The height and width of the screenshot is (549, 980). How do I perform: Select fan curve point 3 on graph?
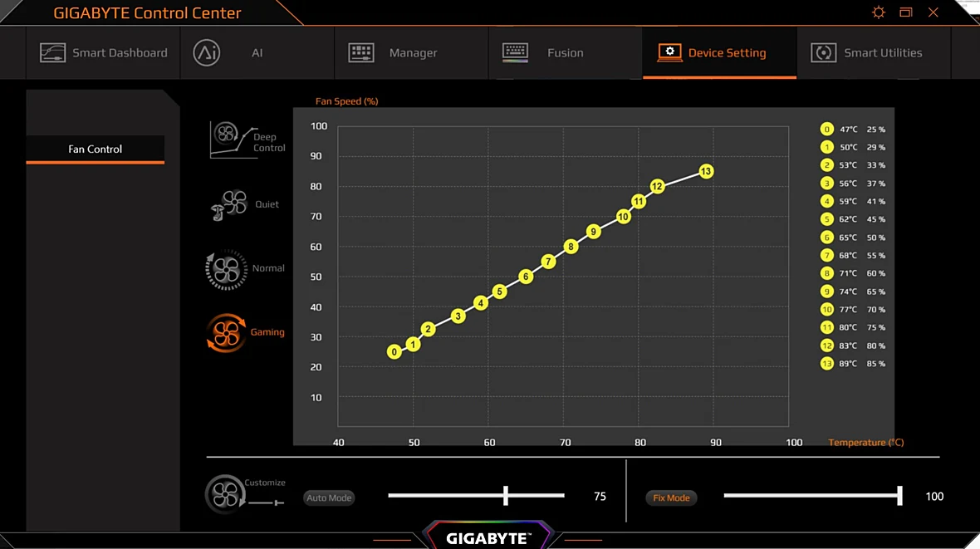(458, 316)
